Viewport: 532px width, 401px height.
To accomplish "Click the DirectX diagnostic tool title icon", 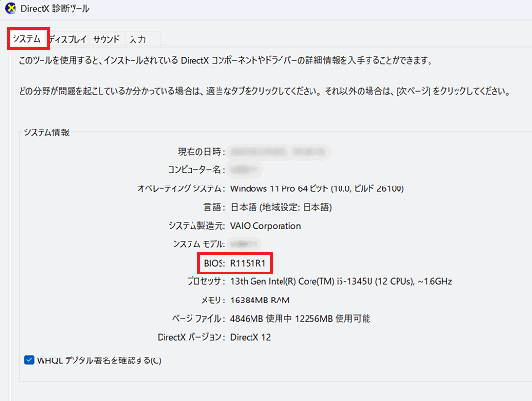I will [x=11, y=8].
